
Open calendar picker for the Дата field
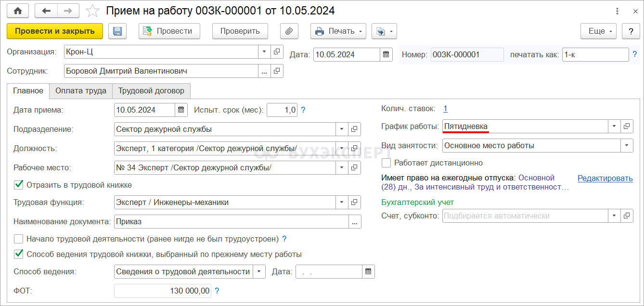click(x=386, y=55)
